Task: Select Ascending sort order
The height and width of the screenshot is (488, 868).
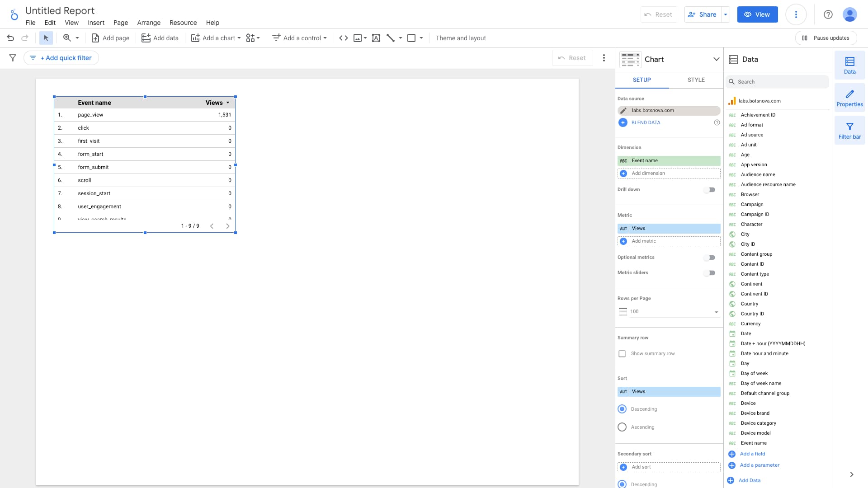Action: [622, 427]
